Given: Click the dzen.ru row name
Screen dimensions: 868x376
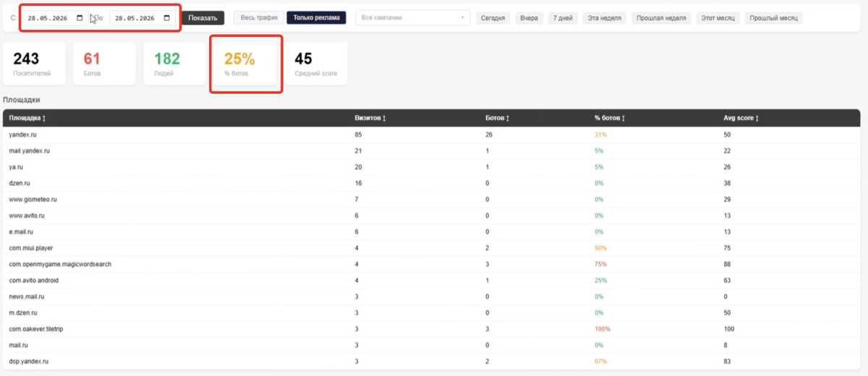Looking at the screenshot, I should (20, 183).
